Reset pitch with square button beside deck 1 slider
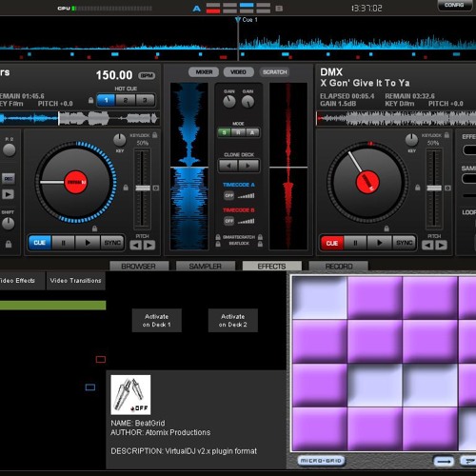This screenshot has width=476, height=476. pyautogui.click(x=156, y=188)
